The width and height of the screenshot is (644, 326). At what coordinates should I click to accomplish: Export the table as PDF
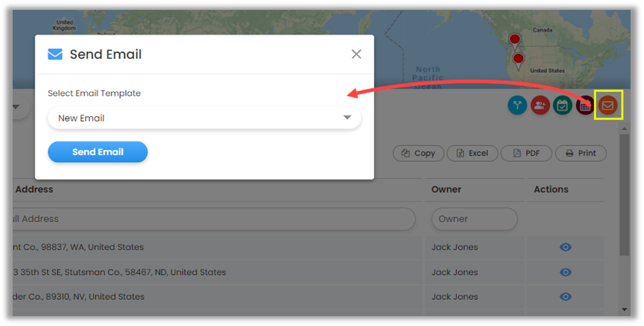[527, 153]
